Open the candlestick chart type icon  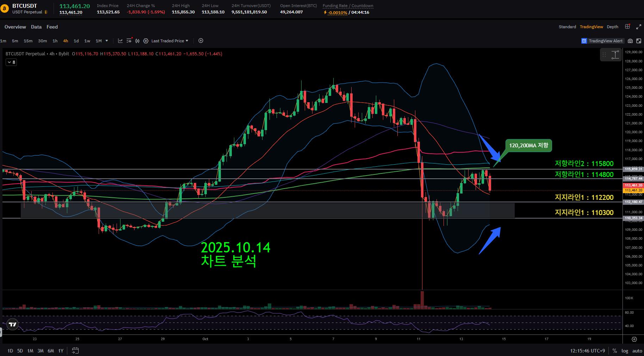[x=137, y=41]
